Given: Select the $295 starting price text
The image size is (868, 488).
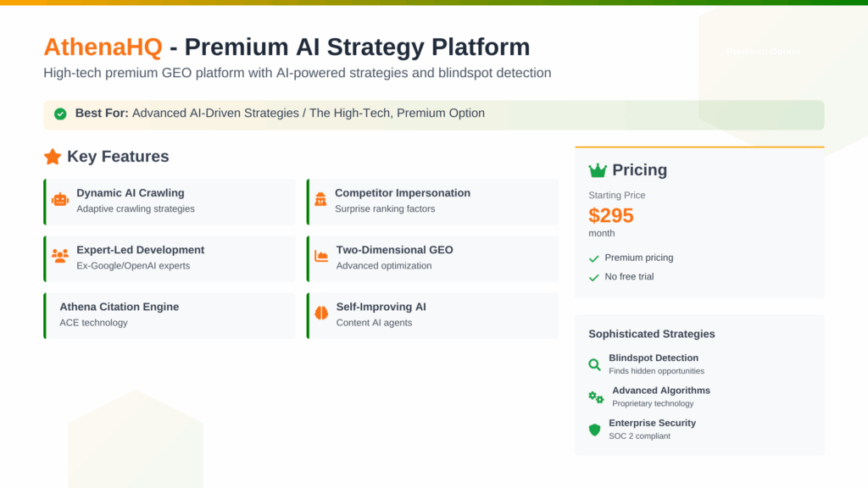Looking at the screenshot, I should point(611,216).
